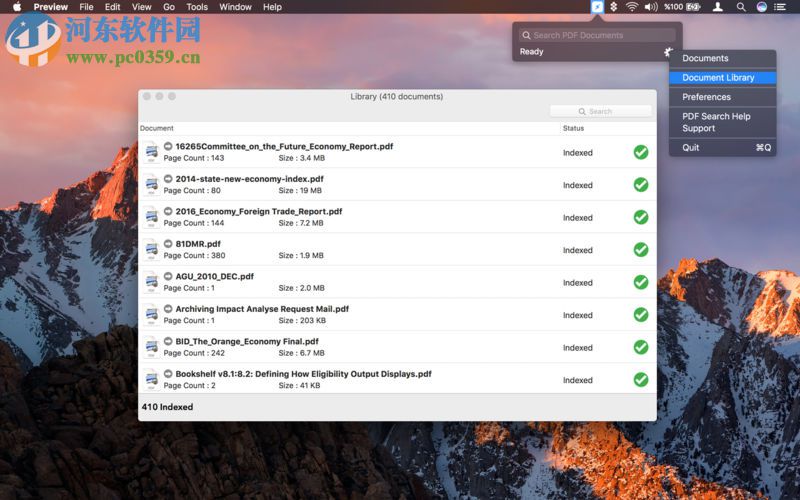Open the Wi-Fi status menu
The height and width of the screenshot is (500, 800).
click(x=632, y=7)
